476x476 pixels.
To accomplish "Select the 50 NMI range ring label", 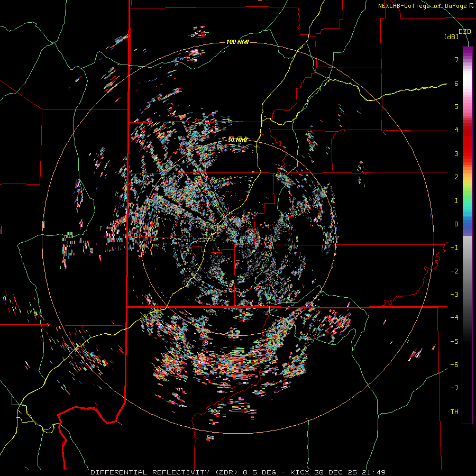I will (x=237, y=140).
